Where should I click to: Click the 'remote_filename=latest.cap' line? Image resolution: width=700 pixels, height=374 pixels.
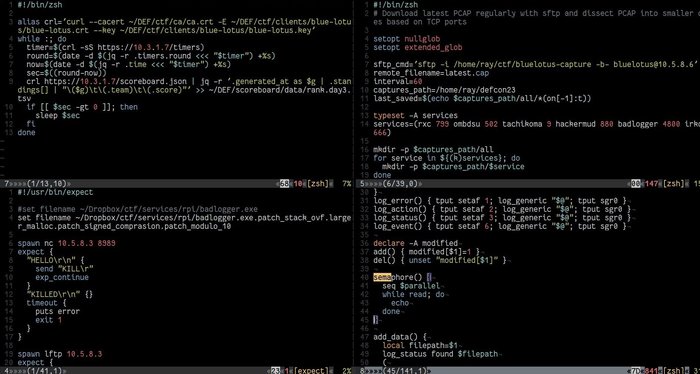(431, 73)
